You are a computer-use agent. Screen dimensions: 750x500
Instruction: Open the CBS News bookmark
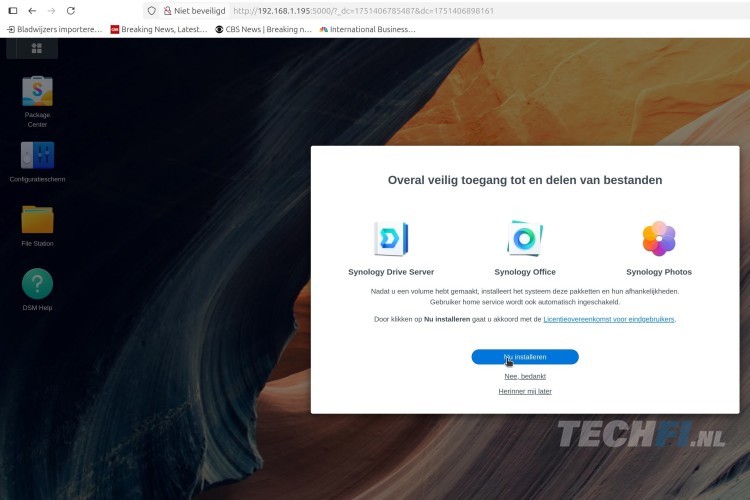(x=263, y=29)
